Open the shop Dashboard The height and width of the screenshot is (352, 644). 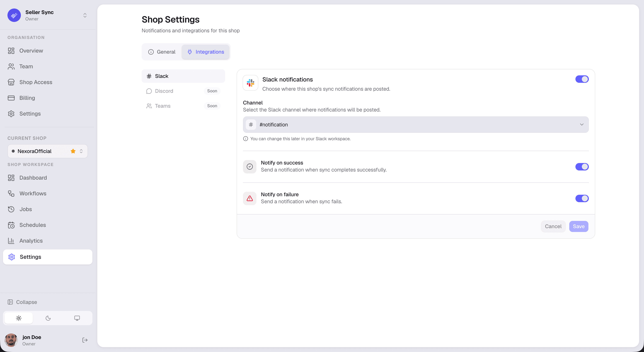click(x=47, y=178)
